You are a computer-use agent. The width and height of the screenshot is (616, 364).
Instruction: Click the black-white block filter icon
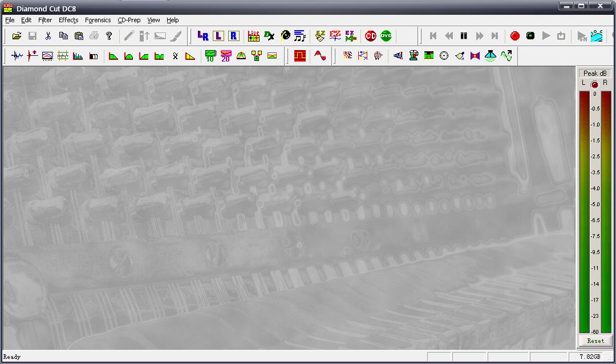pyautogui.click(x=94, y=56)
